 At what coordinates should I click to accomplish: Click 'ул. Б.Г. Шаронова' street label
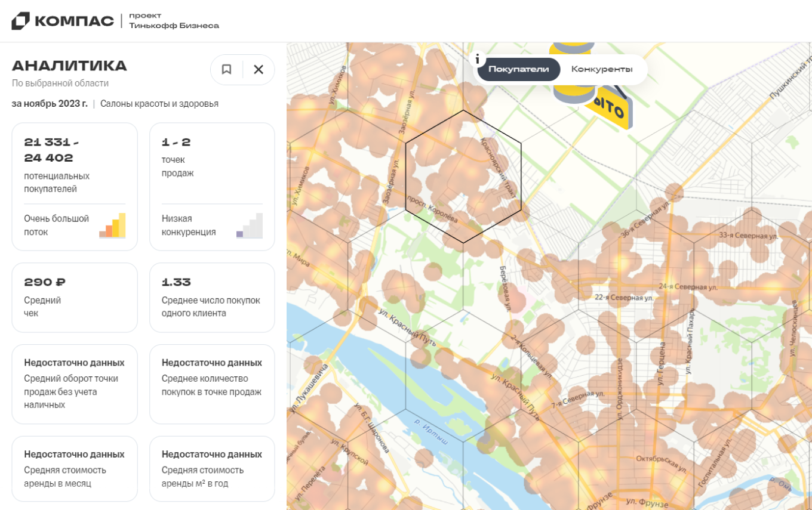pyautogui.click(x=373, y=428)
